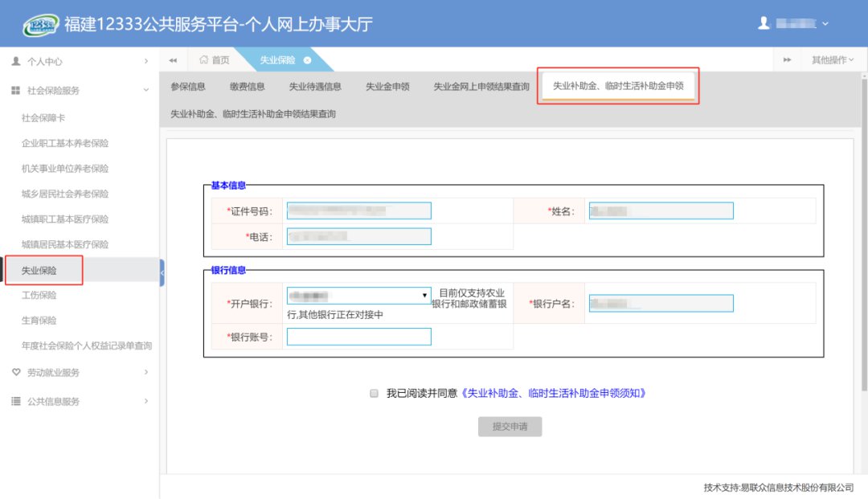Image resolution: width=868 pixels, height=499 pixels.
Task: Click the 12333 platform logo icon
Action: tap(39, 24)
